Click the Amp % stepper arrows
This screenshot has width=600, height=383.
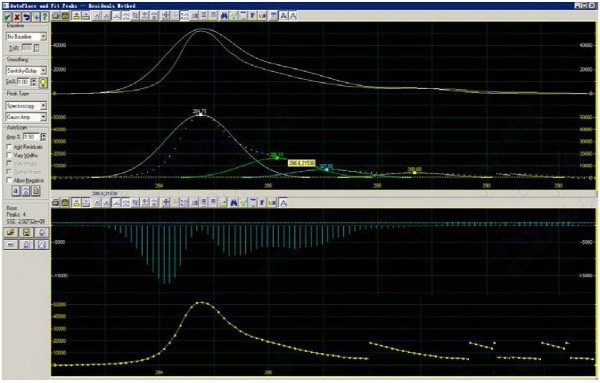[44, 137]
